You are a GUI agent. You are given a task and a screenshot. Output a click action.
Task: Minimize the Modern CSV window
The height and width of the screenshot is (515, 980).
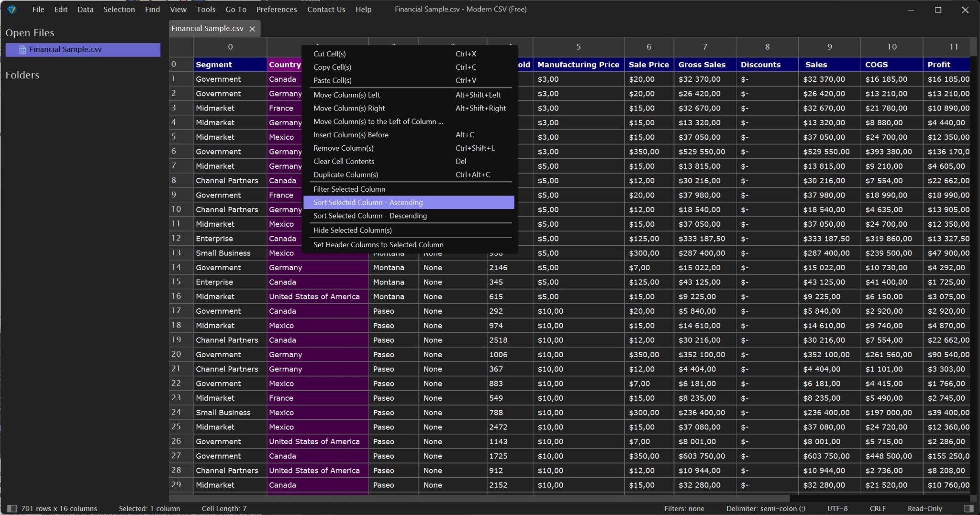[911, 10]
